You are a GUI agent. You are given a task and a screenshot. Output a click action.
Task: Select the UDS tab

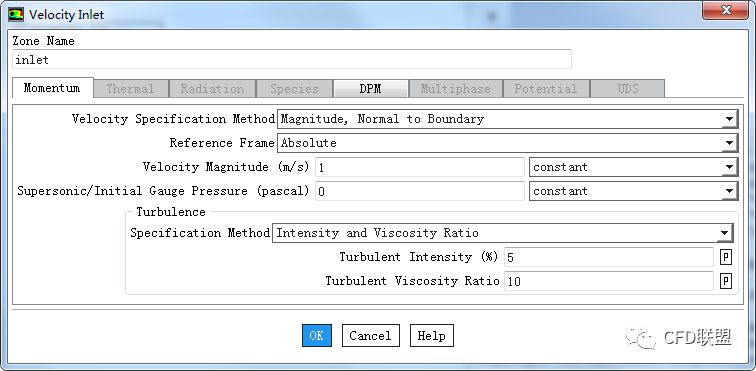pyautogui.click(x=627, y=89)
